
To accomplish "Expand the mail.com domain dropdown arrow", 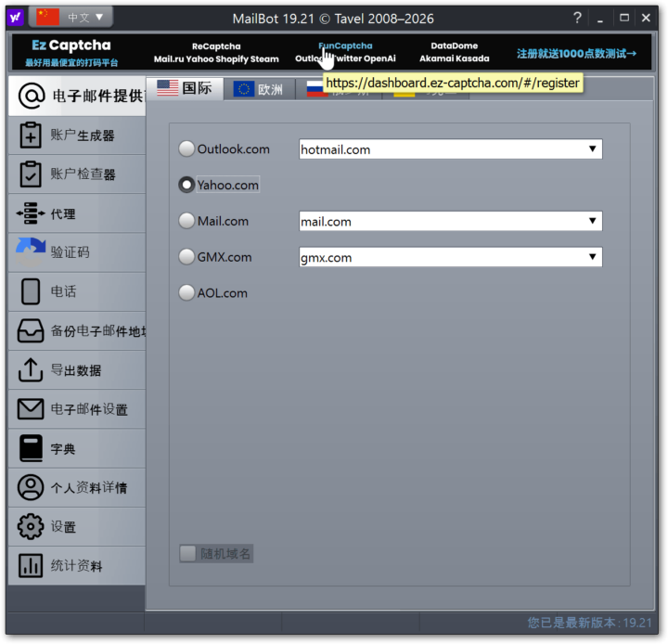I will coord(592,221).
